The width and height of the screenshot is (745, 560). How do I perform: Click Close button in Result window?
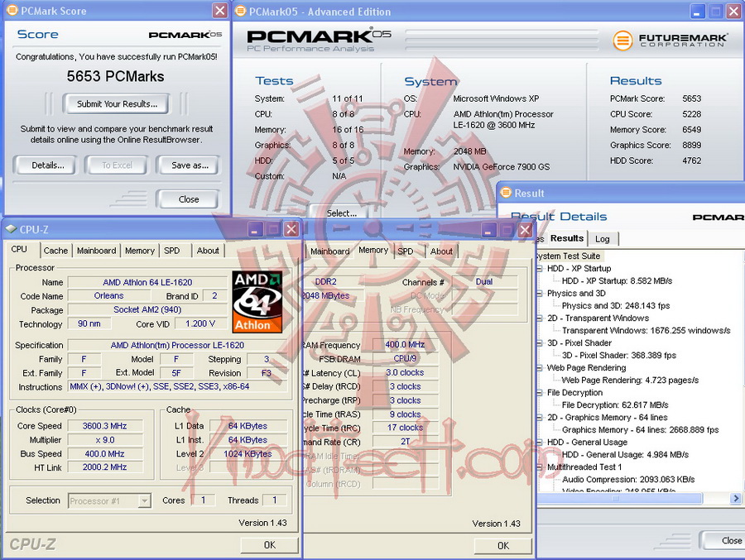(x=722, y=540)
